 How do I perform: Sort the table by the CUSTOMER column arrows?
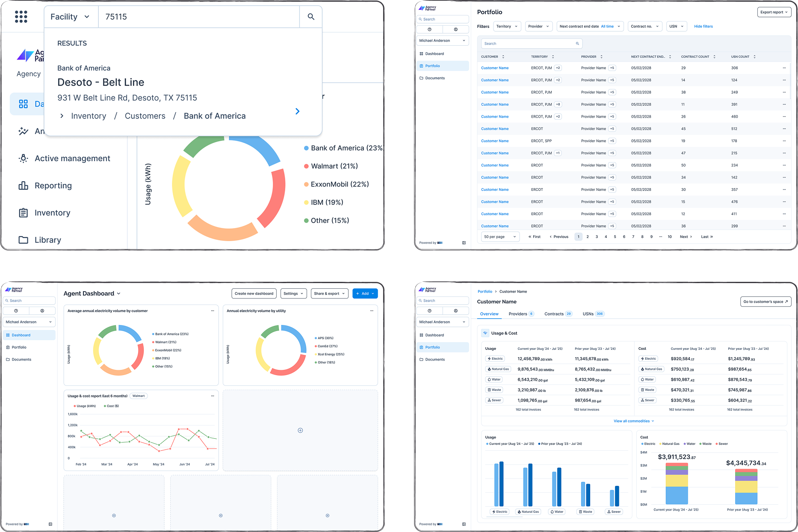(503, 56)
